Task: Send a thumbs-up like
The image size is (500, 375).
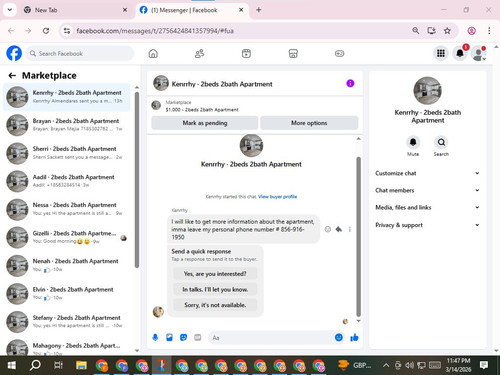Action: [354, 338]
